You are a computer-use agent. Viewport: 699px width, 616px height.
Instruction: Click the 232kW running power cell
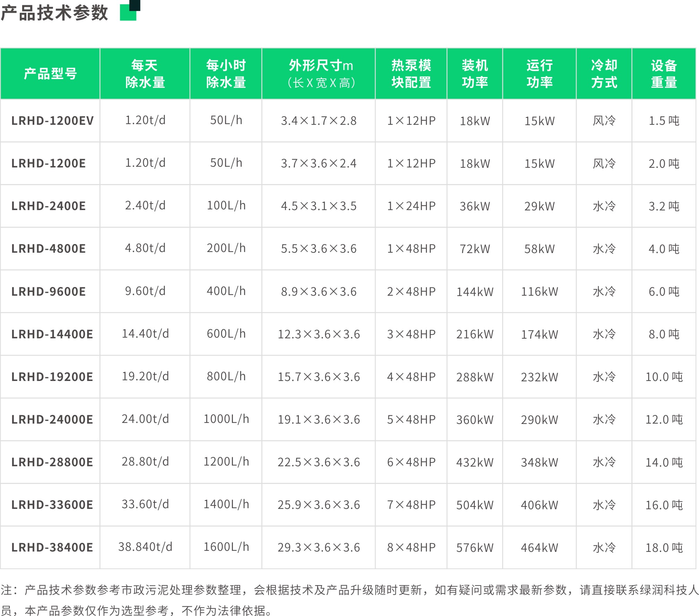(539, 377)
